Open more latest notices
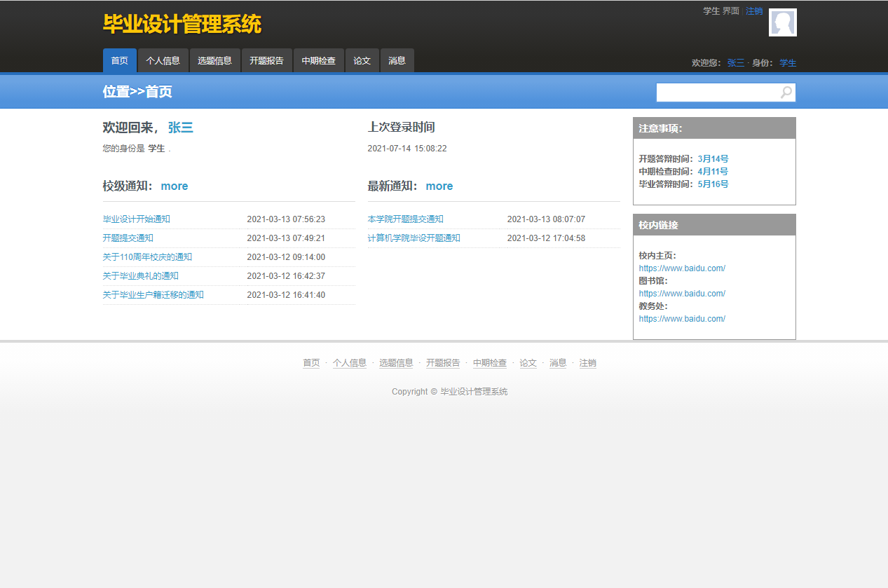 [x=439, y=186]
